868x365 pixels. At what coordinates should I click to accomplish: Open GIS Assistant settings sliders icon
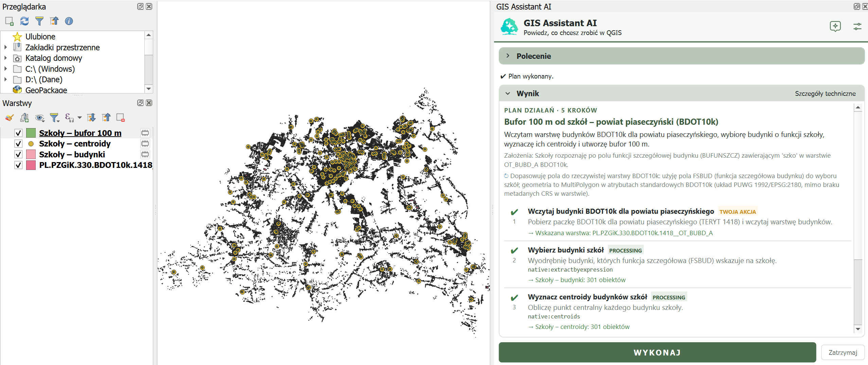pos(857,27)
